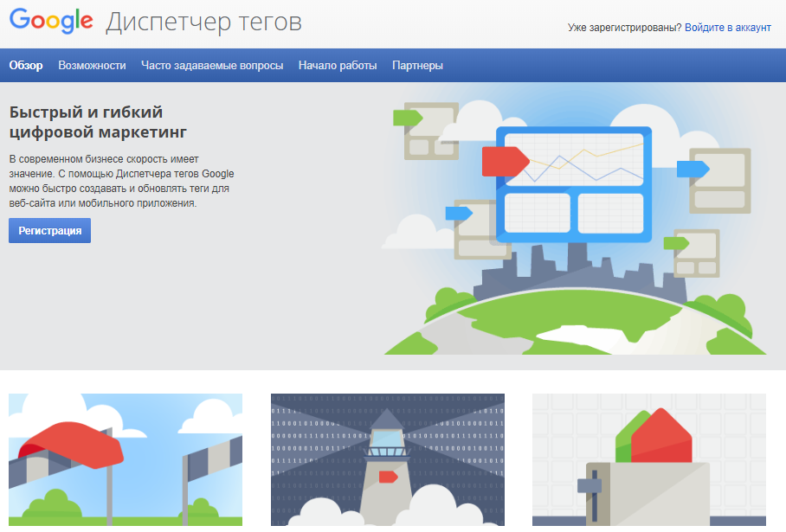Screen dimensions: 786x532
Task: Switch to the Возможности tab
Action: pos(92,65)
